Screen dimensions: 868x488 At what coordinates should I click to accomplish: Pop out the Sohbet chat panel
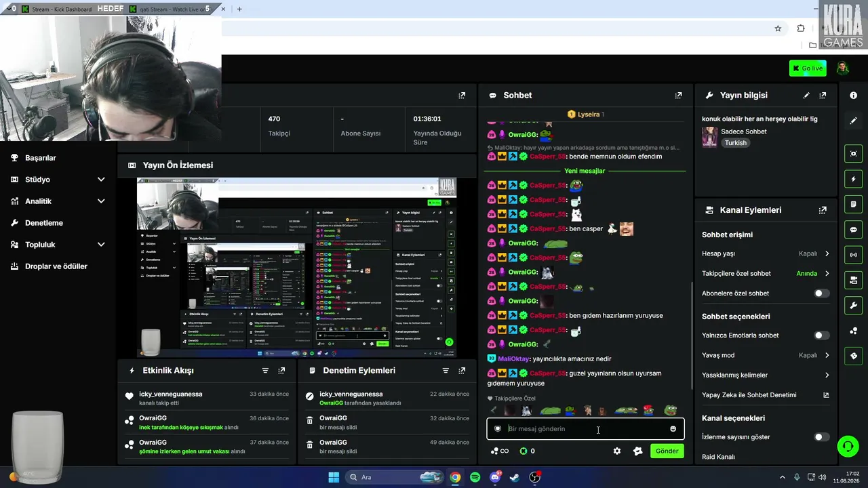[x=678, y=96]
